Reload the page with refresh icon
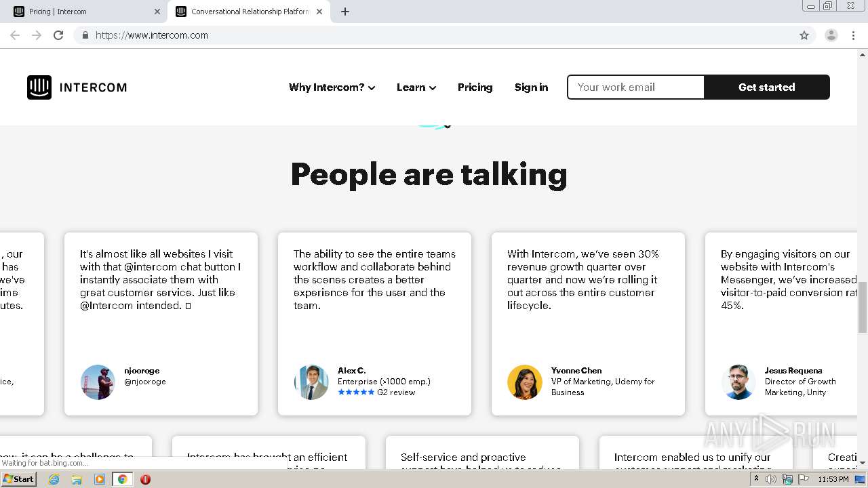The height and width of the screenshot is (488, 868). [58, 35]
